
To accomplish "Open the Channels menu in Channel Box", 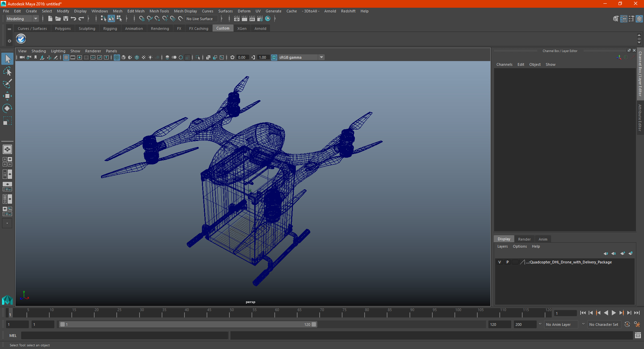I will click(x=504, y=64).
